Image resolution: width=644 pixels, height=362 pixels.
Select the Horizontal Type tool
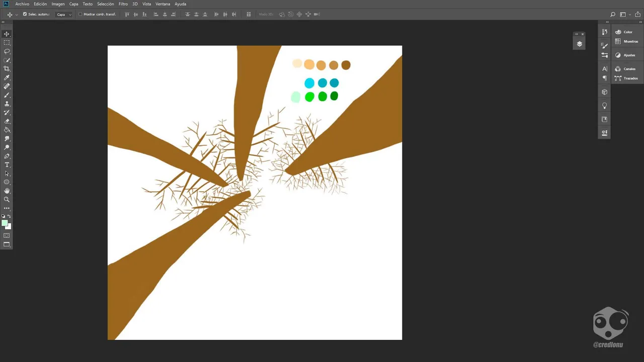click(7, 165)
